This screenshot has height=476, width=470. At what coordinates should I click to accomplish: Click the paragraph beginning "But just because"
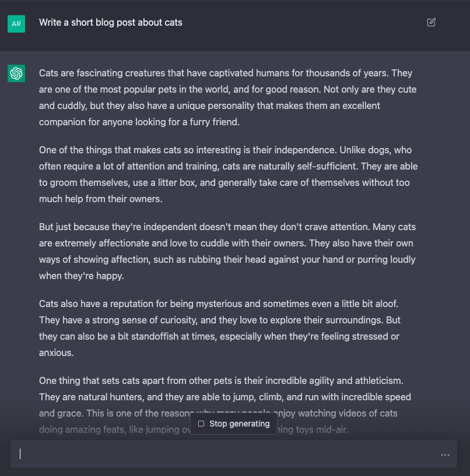(227, 251)
